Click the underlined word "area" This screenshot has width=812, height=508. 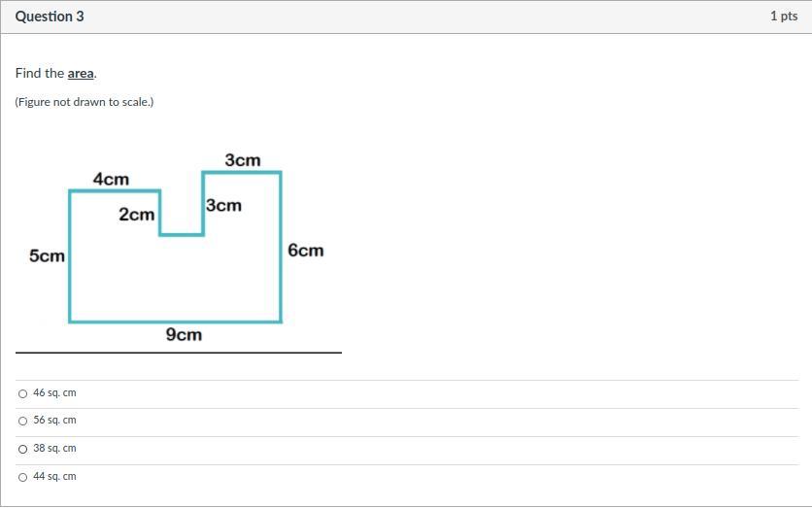click(81, 74)
